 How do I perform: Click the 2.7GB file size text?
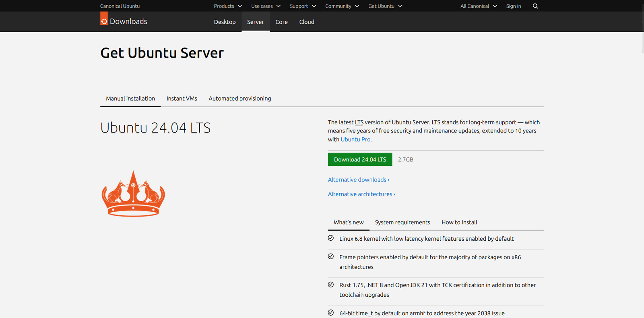(405, 159)
